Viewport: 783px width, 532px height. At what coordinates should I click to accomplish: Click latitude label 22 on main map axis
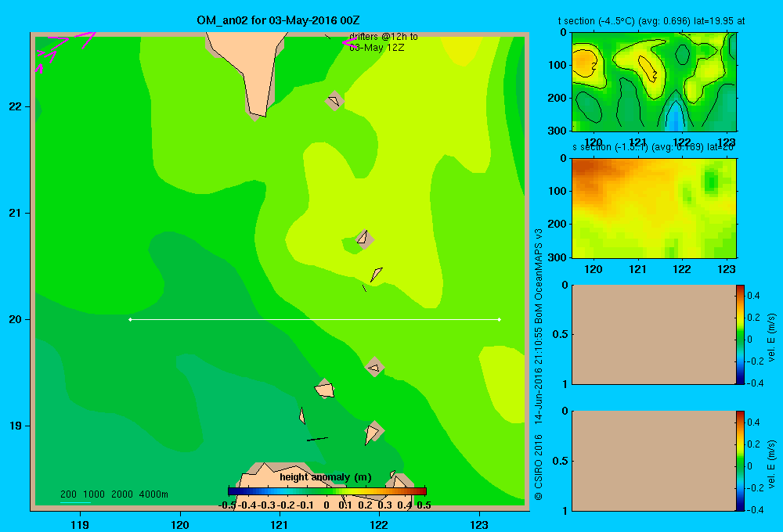[x=16, y=106]
